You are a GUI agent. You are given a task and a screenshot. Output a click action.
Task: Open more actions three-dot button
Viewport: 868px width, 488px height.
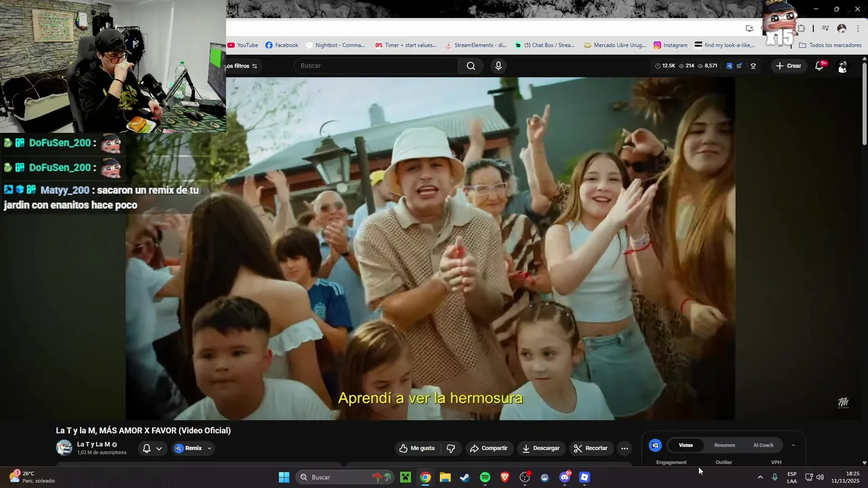tap(625, 448)
